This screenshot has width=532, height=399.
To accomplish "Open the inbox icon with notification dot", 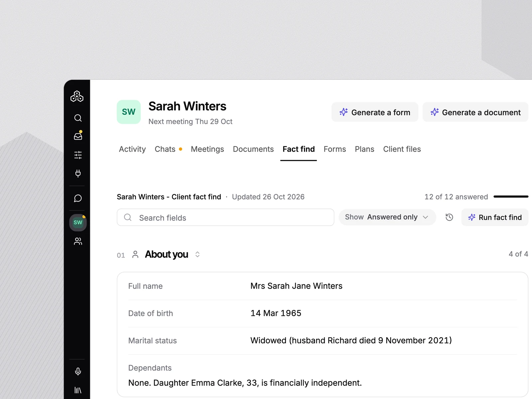I will pyautogui.click(x=78, y=136).
